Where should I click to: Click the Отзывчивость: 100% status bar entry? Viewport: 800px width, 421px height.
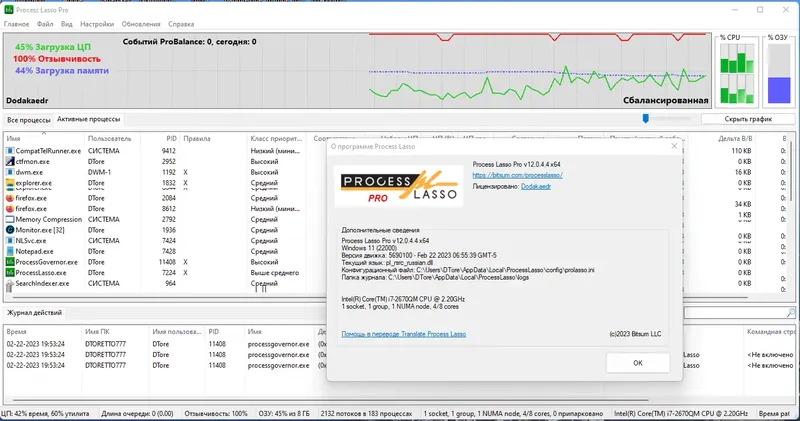216,413
